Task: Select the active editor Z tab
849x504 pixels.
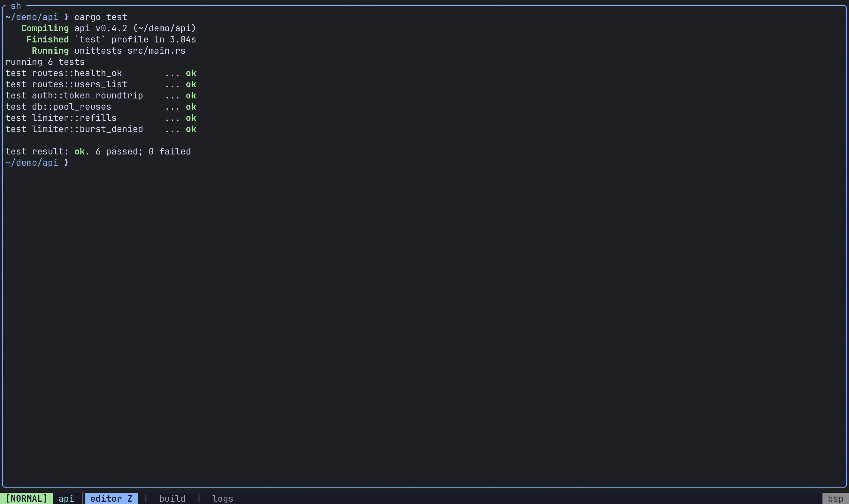Action: coord(111,498)
